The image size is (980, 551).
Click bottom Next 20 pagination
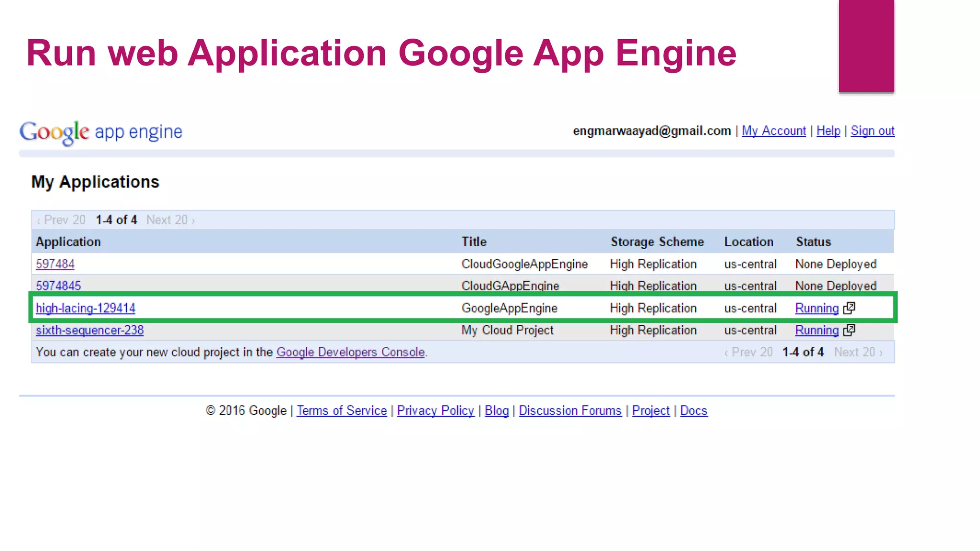tap(858, 352)
